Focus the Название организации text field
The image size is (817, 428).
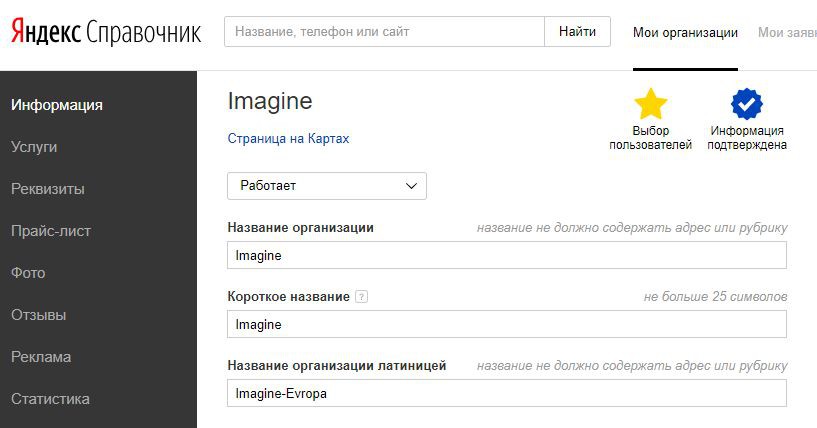click(507, 255)
